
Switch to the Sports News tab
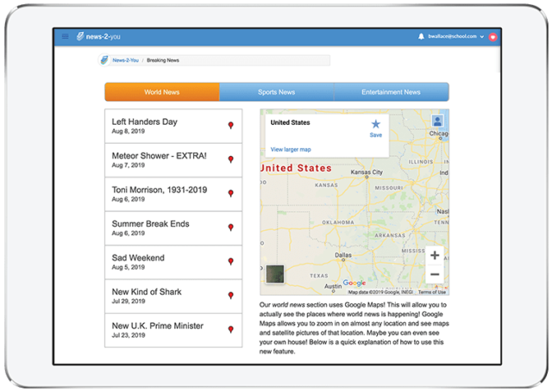pos(276,92)
